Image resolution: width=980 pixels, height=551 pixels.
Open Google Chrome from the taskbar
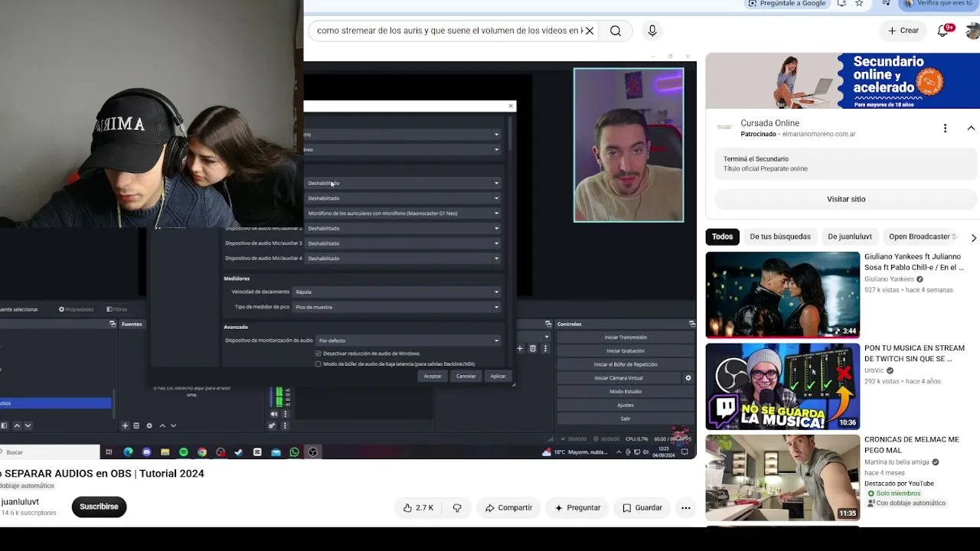[202, 452]
